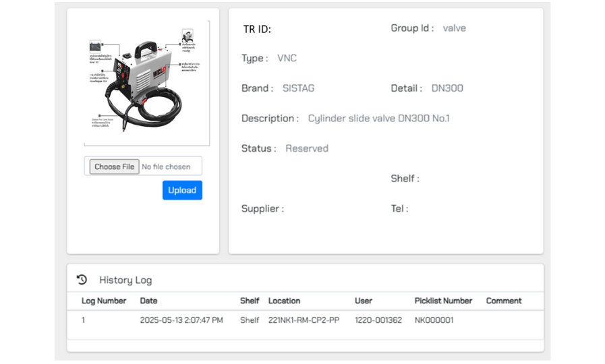Click user 1220-001362 in the log row
Viewport: 605px width, 364px height.
pos(378,320)
